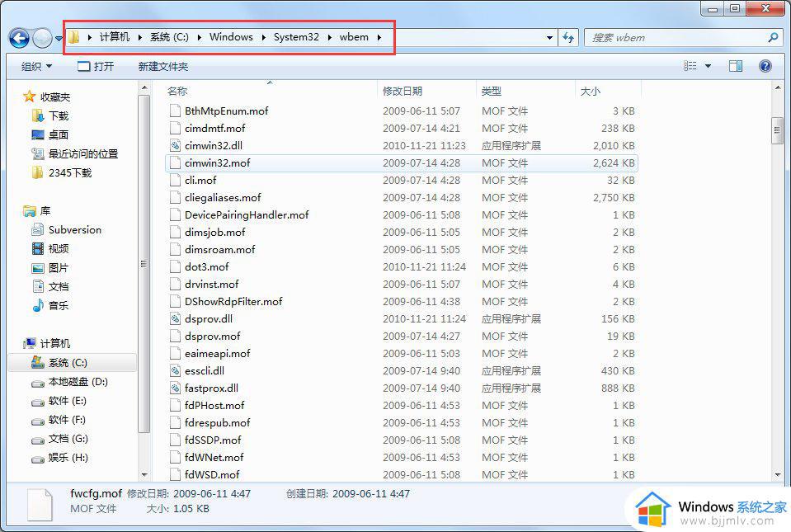
Task: Select the fastprox.dll file icon
Action: click(175, 388)
